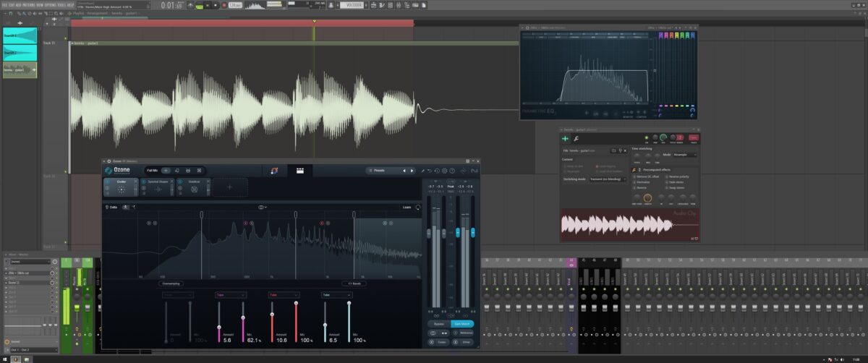Open the Tube mode dropdown for light-blue band

pyautogui.click(x=337, y=295)
